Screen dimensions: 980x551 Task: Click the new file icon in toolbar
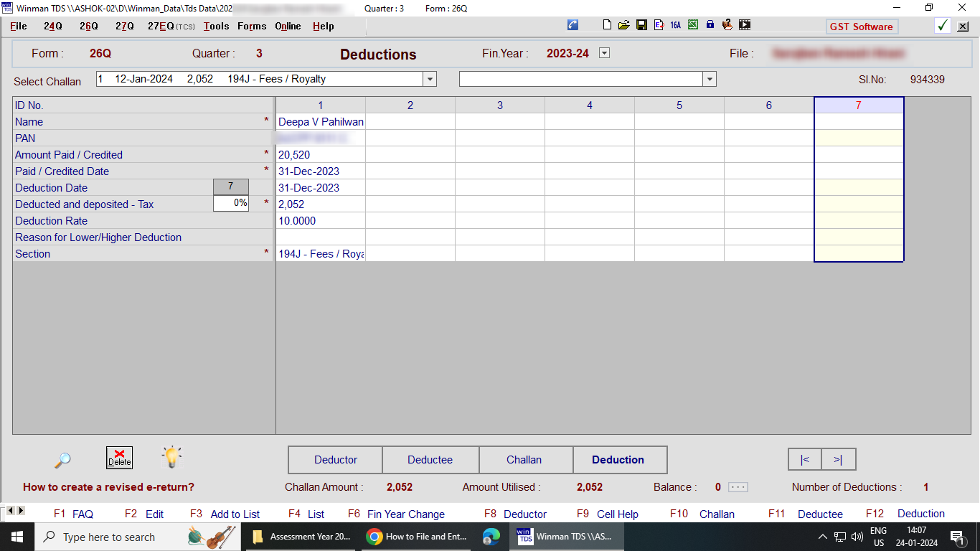[x=608, y=25]
